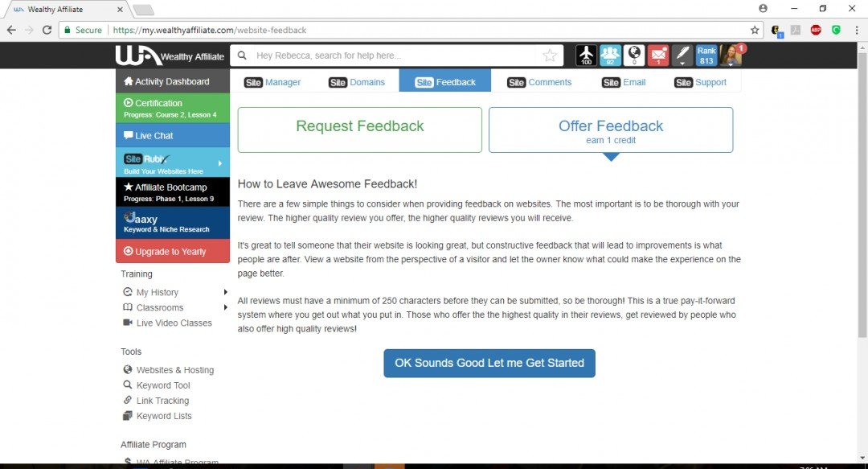Click the pencil write icon
This screenshot has width=868, height=469.
(x=682, y=55)
